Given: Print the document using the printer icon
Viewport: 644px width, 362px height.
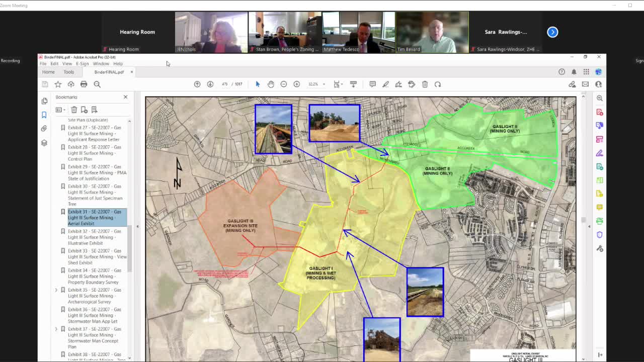Looking at the screenshot, I should click(84, 84).
